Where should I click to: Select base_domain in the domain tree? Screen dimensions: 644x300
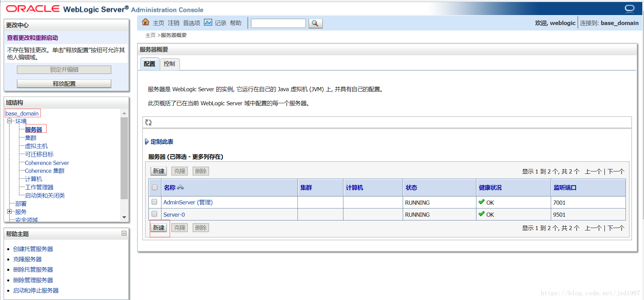coord(22,113)
